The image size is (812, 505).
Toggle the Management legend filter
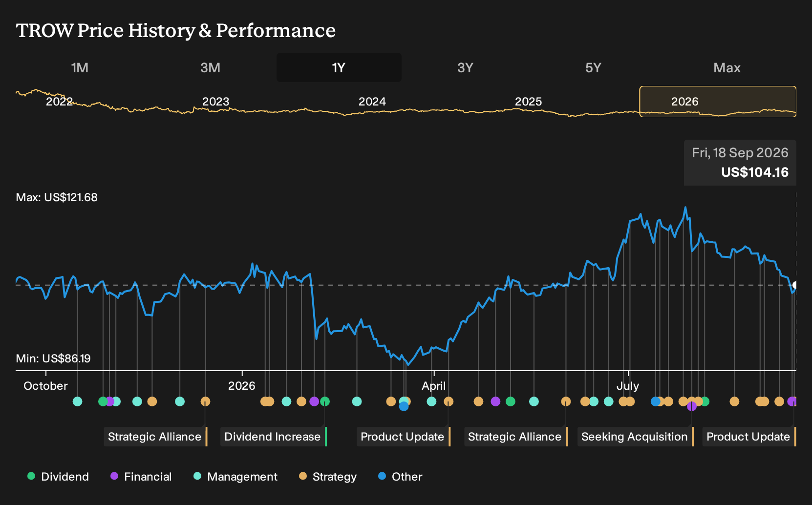coord(235,477)
